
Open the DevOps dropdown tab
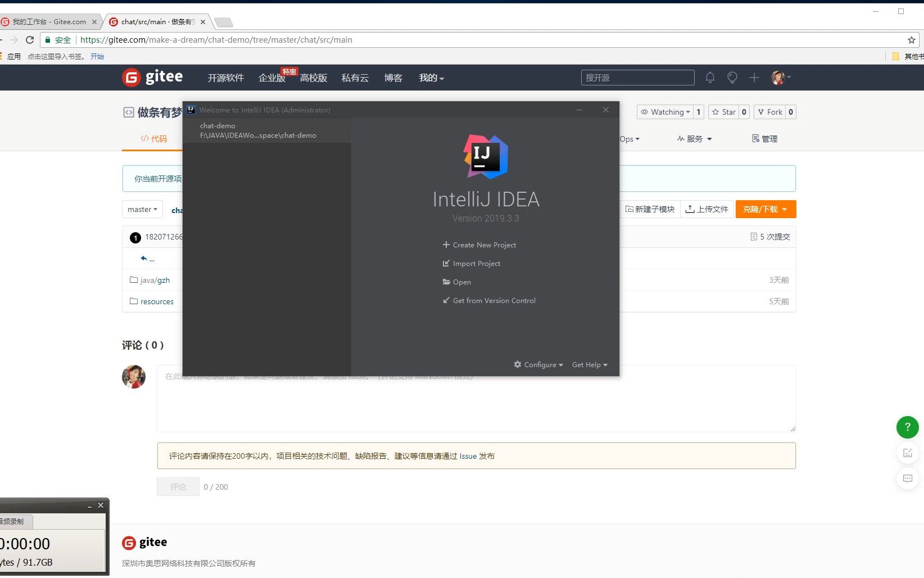tap(629, 139)
